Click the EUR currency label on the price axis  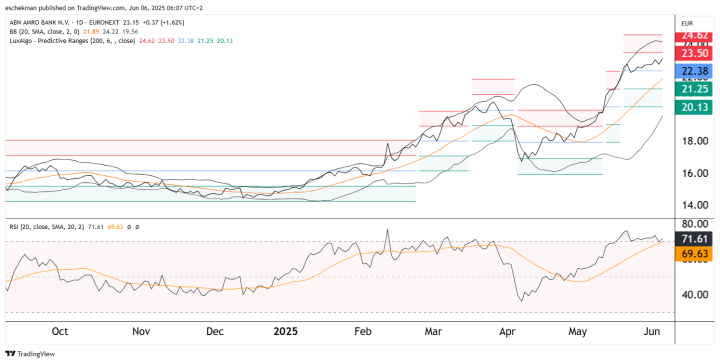point(687,23)
